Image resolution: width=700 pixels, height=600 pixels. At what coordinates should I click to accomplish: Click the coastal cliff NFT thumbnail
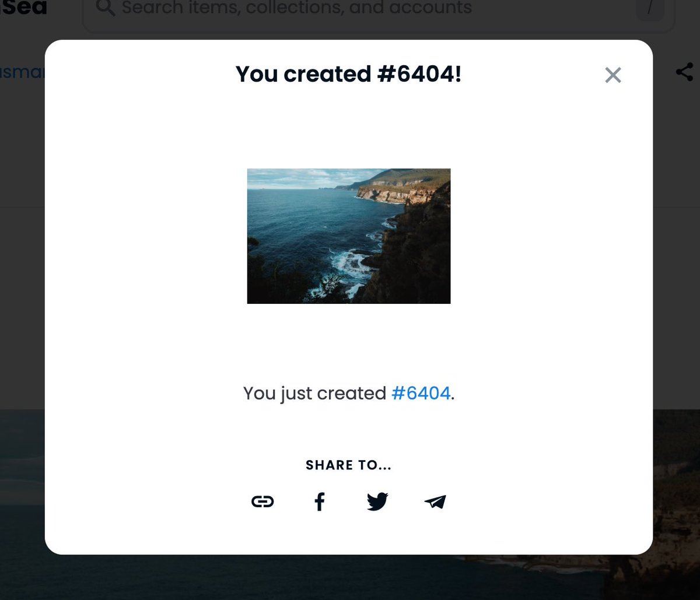point(349,236)
